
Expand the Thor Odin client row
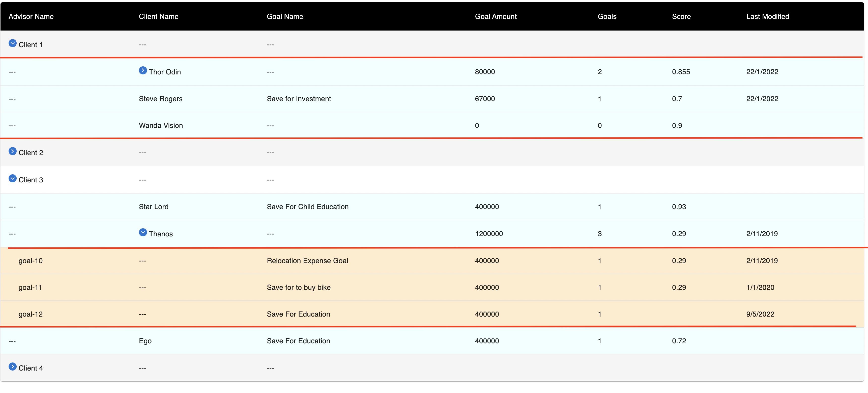pyautogui.click(x=143, y=70)
